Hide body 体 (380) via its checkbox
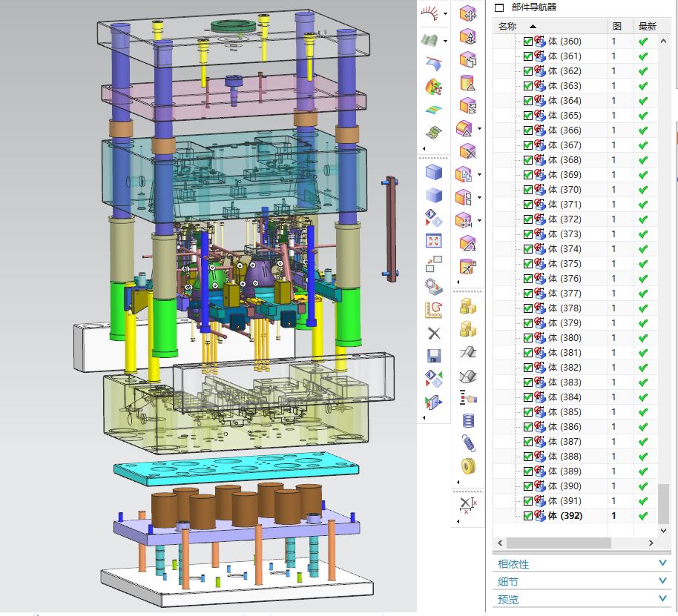Screen dimensions: 678x616 coord(528,338)
